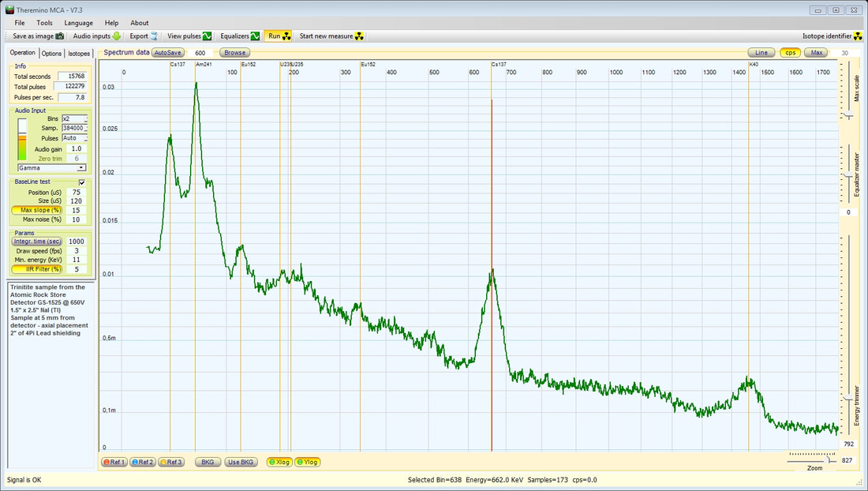Click the Browse button
This screenshot has width=868, height=491.
[234, 53]
